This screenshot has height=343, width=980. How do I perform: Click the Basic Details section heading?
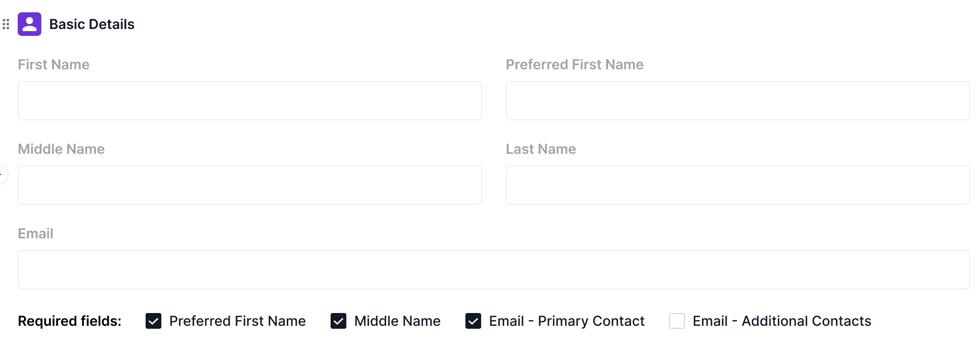[x=92, y=24]
